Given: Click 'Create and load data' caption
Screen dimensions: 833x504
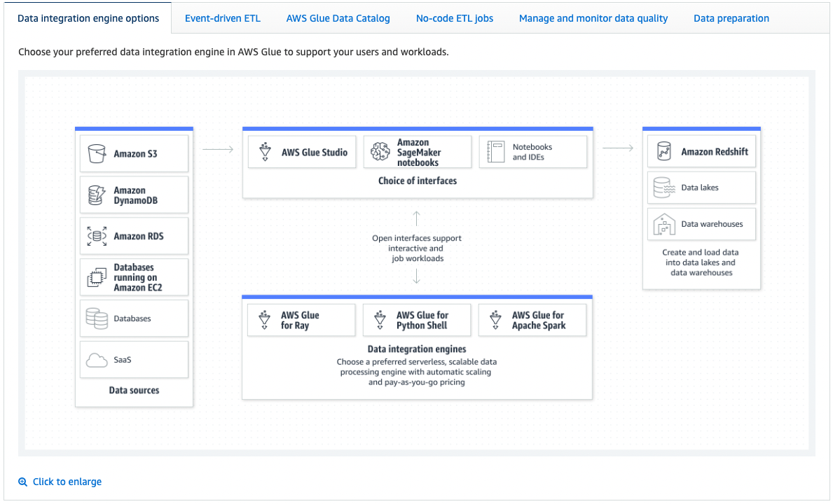Looking at the screenshot, I should coord(701,262).
